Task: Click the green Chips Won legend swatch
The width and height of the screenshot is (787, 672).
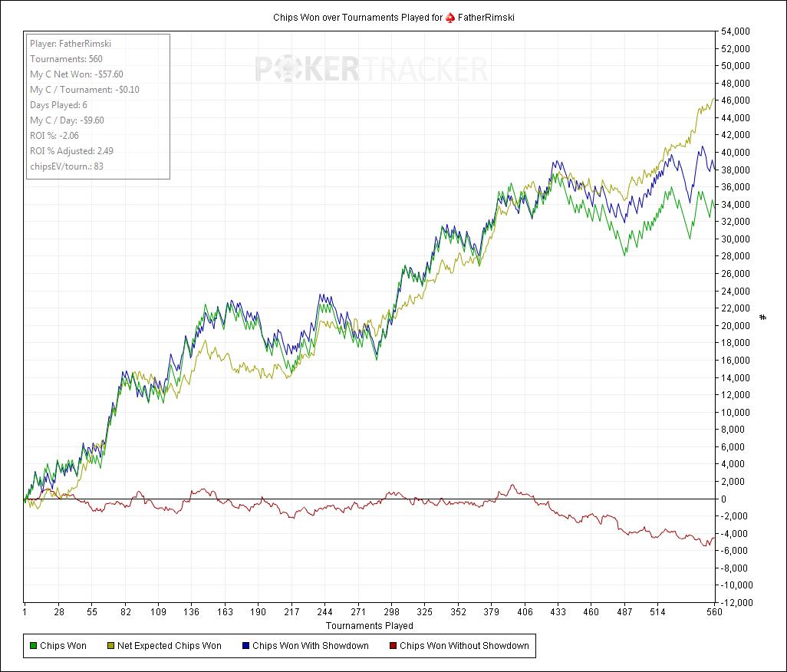Action: click(x=32, y=646)
